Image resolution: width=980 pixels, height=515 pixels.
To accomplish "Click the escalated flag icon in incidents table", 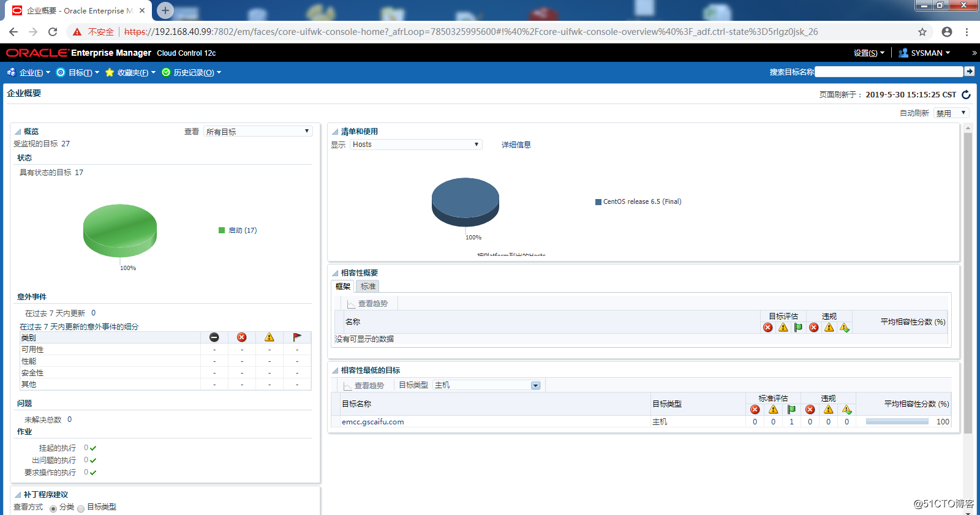I will click(x=297, y=337).
